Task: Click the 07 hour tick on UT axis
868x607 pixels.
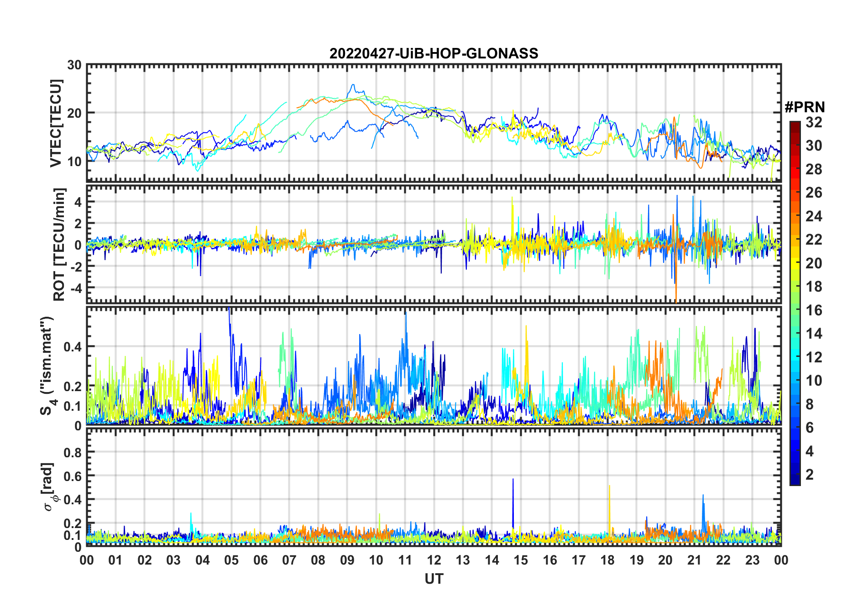Action: point(289,560)
